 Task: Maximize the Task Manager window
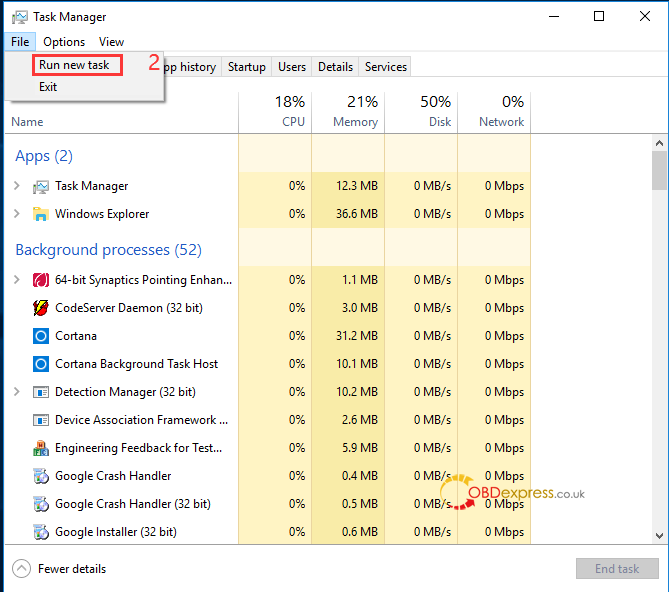(x=599, y=17)
